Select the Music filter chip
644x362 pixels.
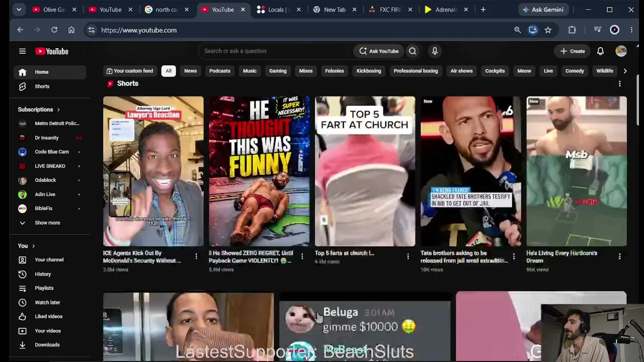(250, 71)
